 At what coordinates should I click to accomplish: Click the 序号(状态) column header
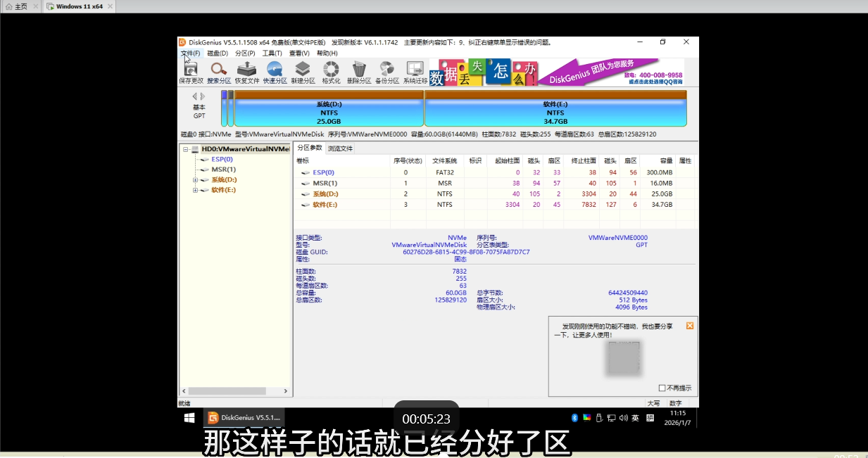tap(408, 160)
